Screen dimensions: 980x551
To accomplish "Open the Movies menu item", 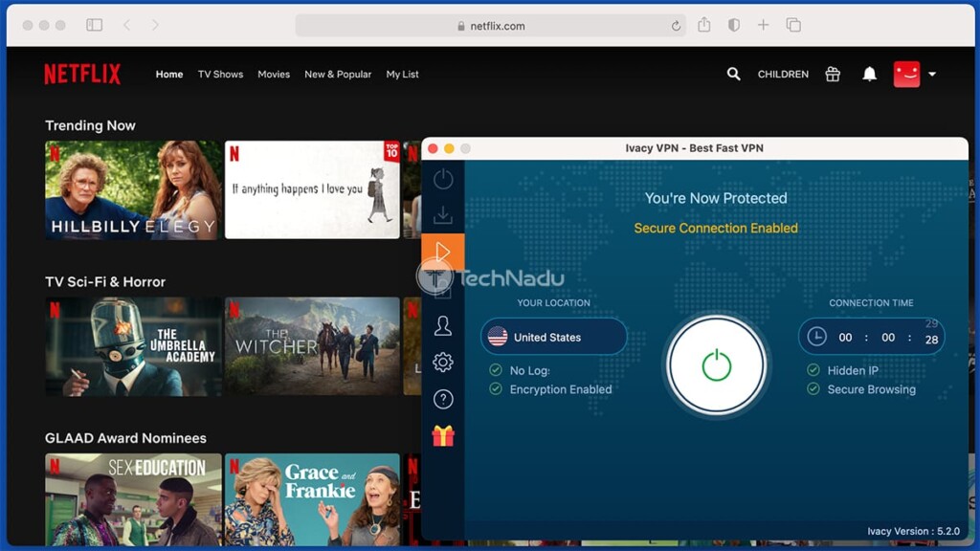I will (x=274, y=74).
